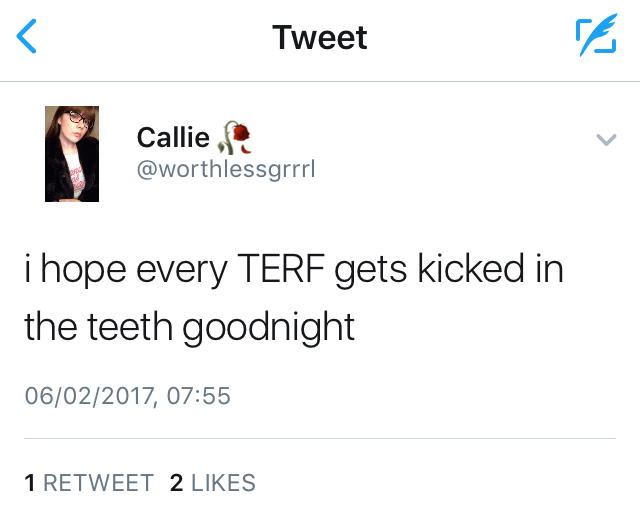View the 1 Retweet list

(88, 483)
